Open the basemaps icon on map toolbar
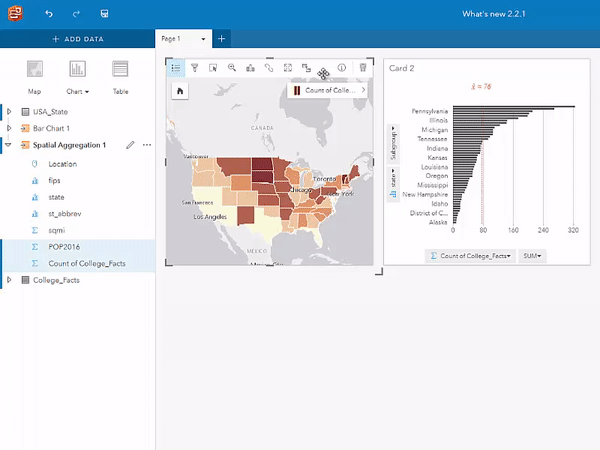 click(x=250, y=68)
